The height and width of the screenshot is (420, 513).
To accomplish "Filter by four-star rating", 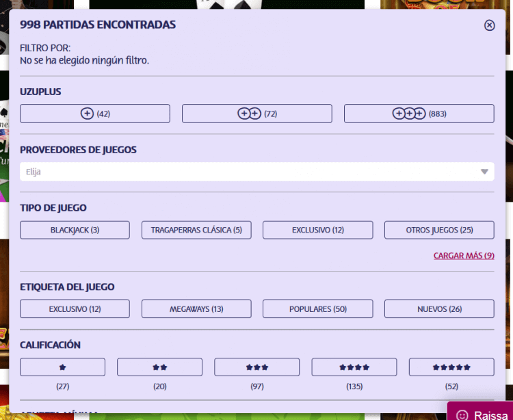I will (x=354, y=367).
